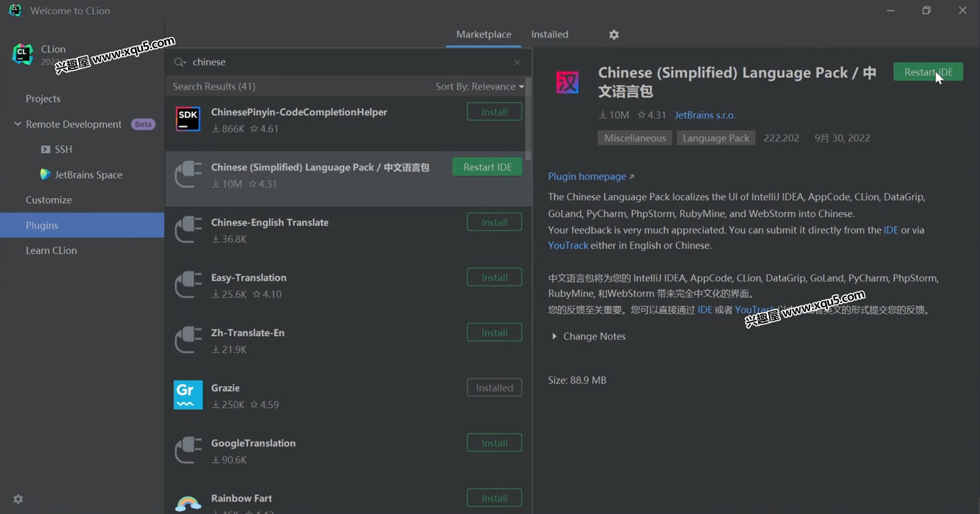This screenshot has width=980, height=514.
Task: Click Restart IDE in plugin details
Action: coord(928,73)
